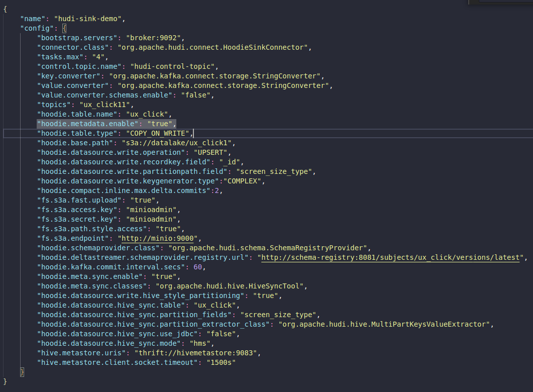
Task: Click the "ux_click11" topics value
Action: pyautogui.click(x=104, y=105)
